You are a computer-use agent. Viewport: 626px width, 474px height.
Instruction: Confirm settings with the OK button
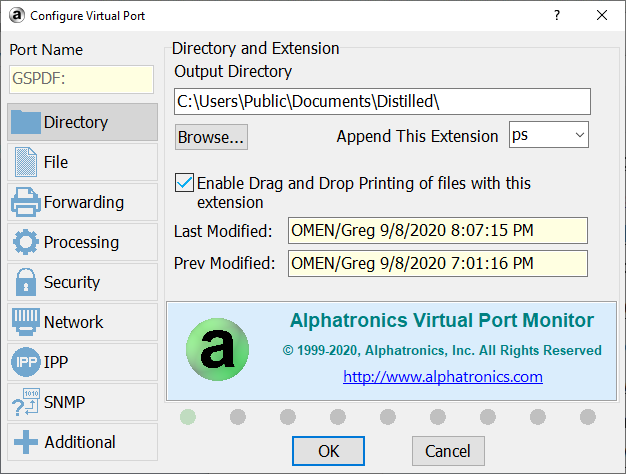coord(328,451)
